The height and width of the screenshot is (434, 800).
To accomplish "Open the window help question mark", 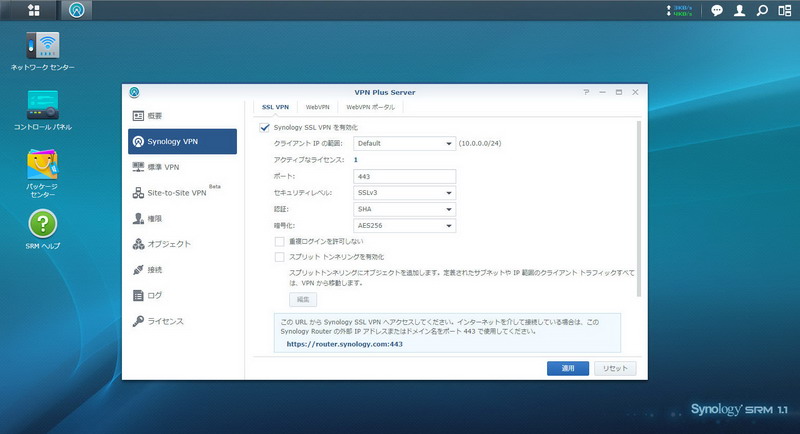I will (x=586, y=92).
